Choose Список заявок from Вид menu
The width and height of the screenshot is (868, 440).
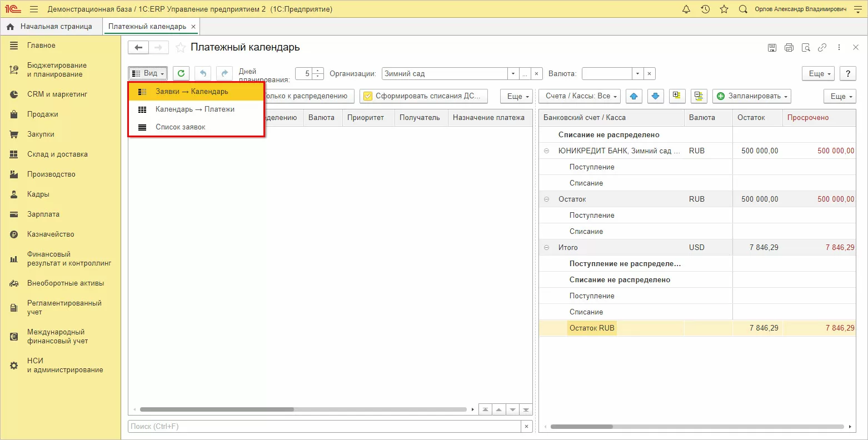point(181,127)
